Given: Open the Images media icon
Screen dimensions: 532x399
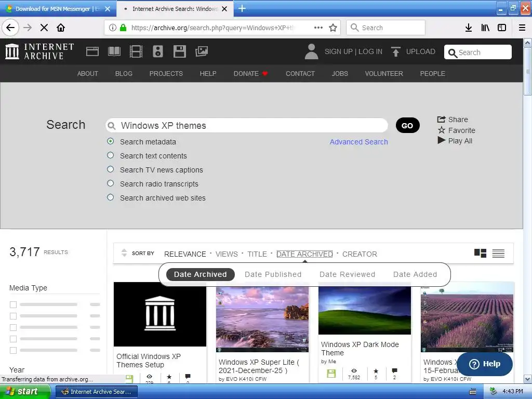Looking at the screenshot, I should click(202, 51).
